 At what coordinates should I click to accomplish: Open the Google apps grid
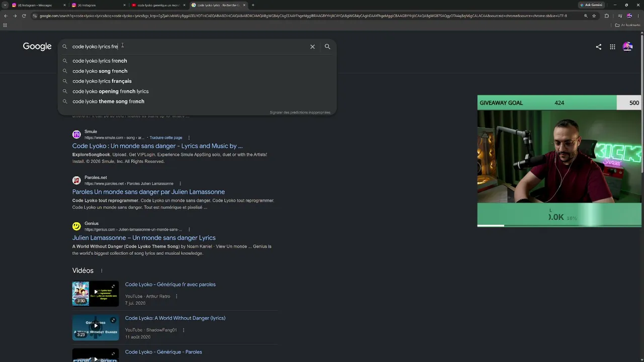[x=612, y=47]
